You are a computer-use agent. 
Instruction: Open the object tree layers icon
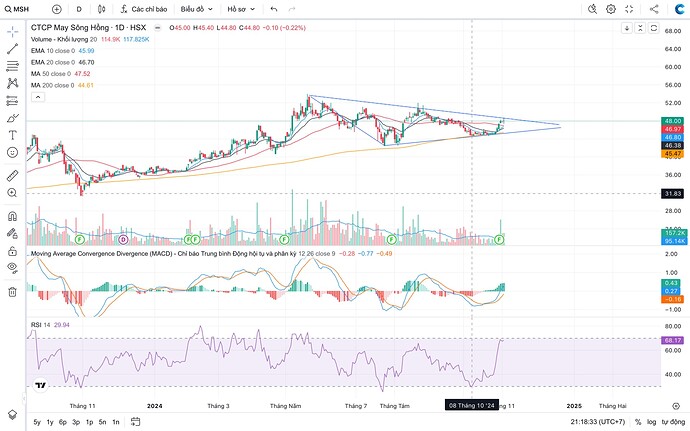12,414
